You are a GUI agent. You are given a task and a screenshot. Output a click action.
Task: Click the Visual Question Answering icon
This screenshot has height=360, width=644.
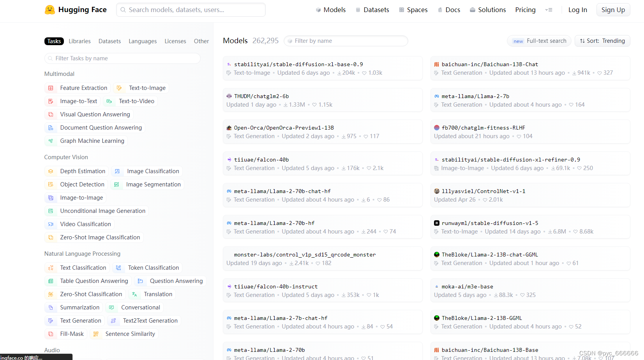pos(51,114)
